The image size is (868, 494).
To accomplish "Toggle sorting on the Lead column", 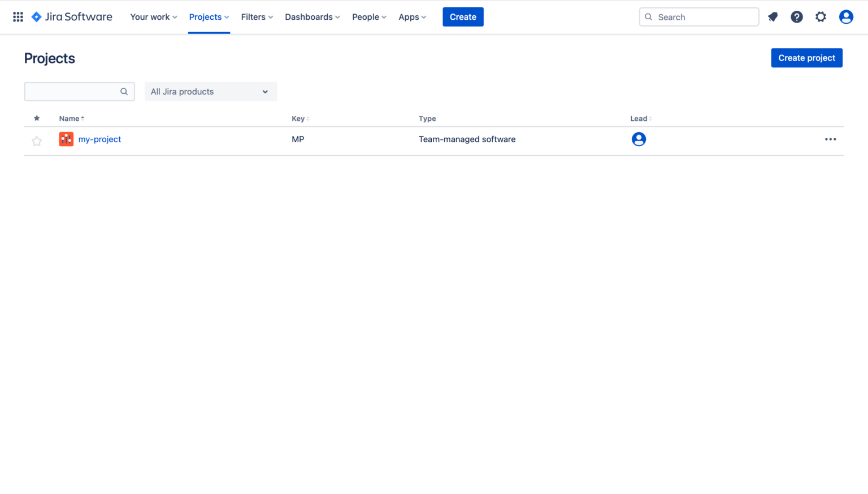I will pyautogui.click(x=650, y=119).
